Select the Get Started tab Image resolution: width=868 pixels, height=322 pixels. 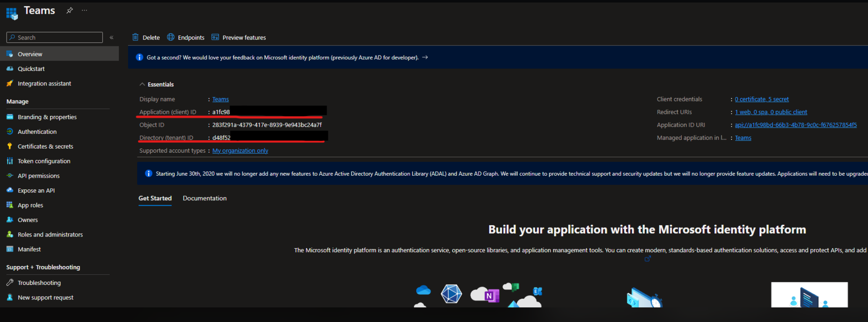(155, 198)
